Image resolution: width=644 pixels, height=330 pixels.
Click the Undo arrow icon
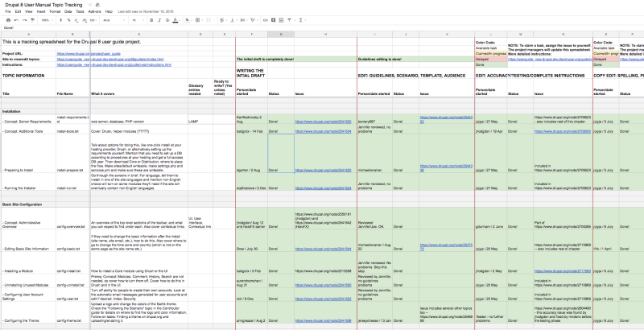(16, 20)
